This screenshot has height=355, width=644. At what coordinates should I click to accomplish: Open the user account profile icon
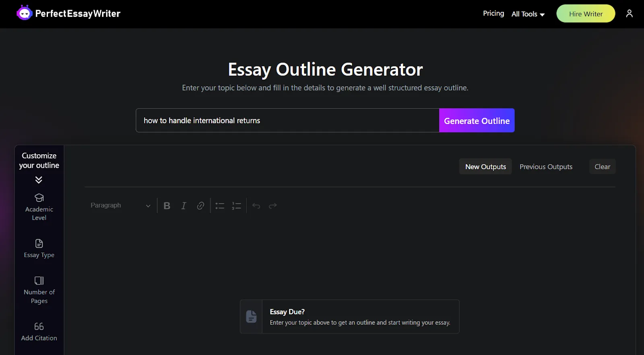(630, 14)
